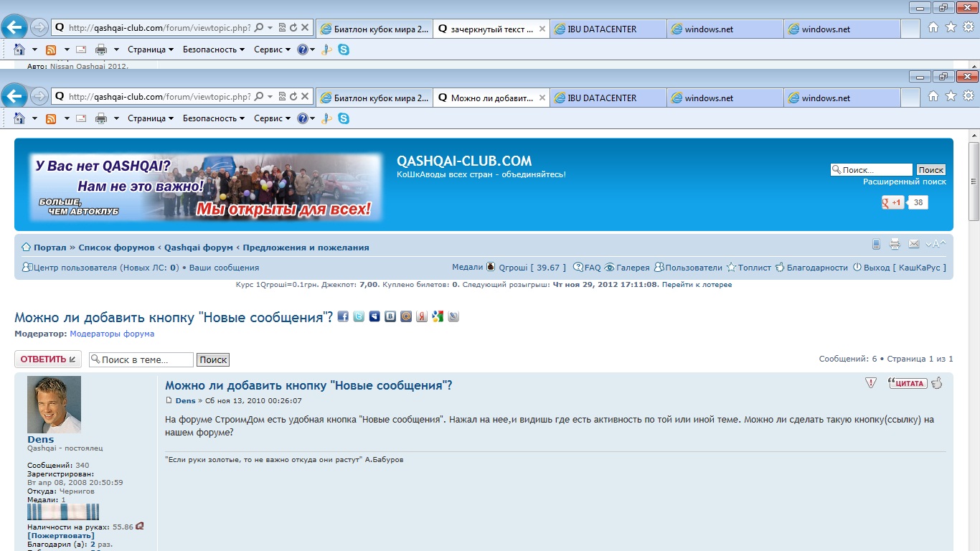
Task: Switch to the 'зачеркнутый текст' tab
Action: pyautogui.click(x=491, y=29)
